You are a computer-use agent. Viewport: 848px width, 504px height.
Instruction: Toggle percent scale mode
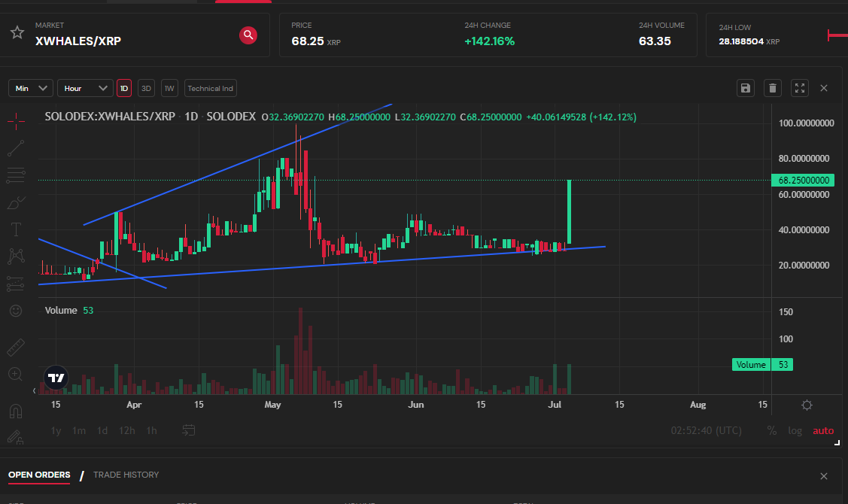click(x=772, y=430)
